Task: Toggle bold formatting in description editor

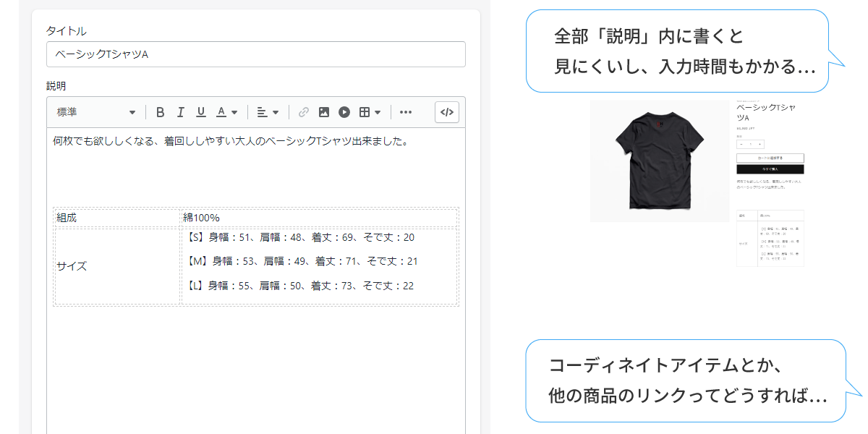Action: coord(161,112)
